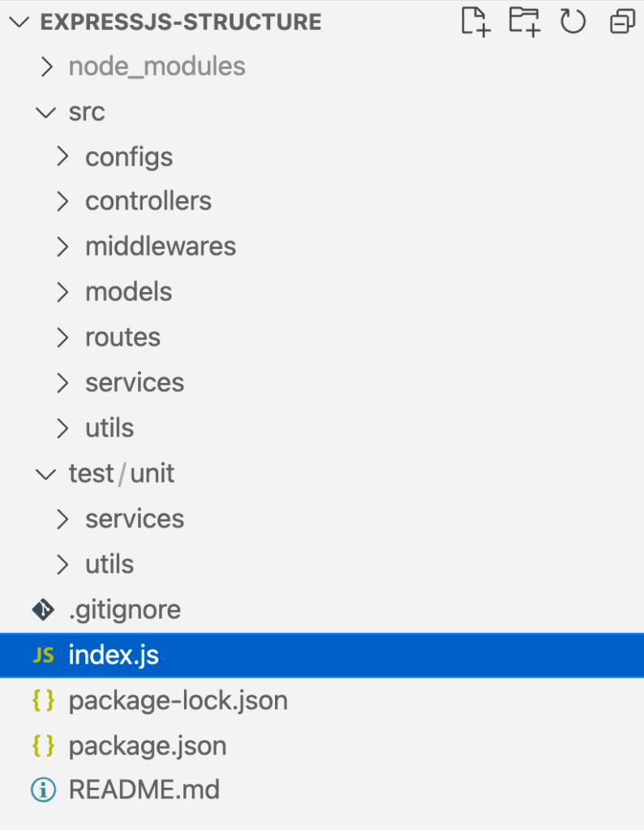The height and width of the screenshot is (830, 644).
Task: Collapse the EXPRESSJS-STRUCTURE project root
Action: tap(18, 22)
